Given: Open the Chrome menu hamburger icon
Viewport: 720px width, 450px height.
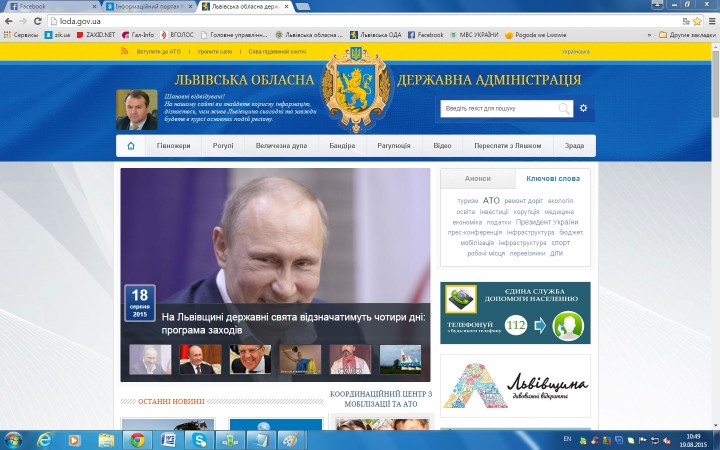Looking at the screenshot, I should pos(710,20).
